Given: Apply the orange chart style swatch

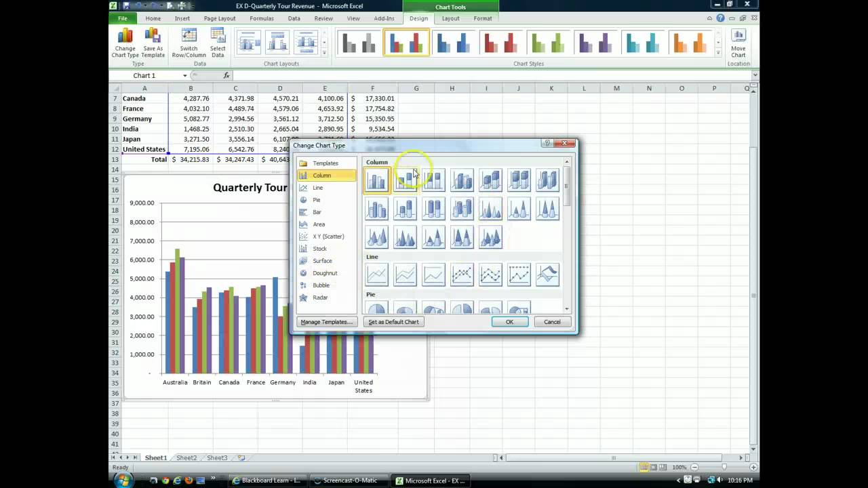Looking at the screenshot, I should pos(691,43).
